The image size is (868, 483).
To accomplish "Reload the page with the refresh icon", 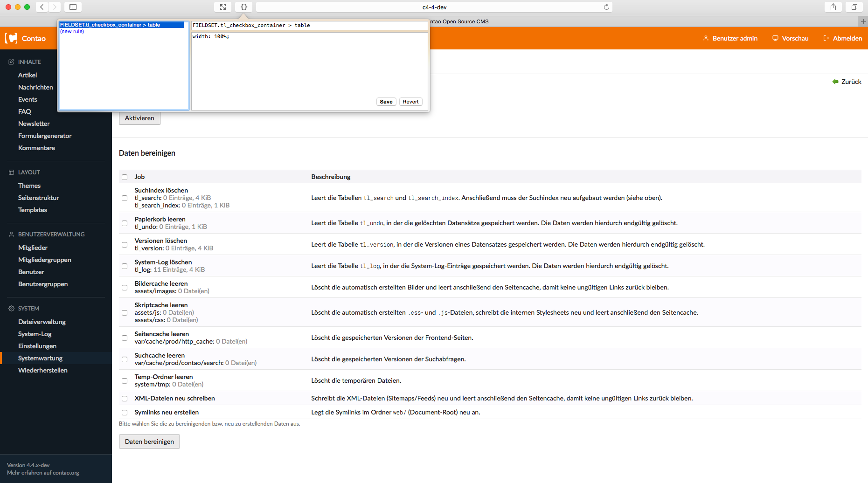I will point(606,7).
